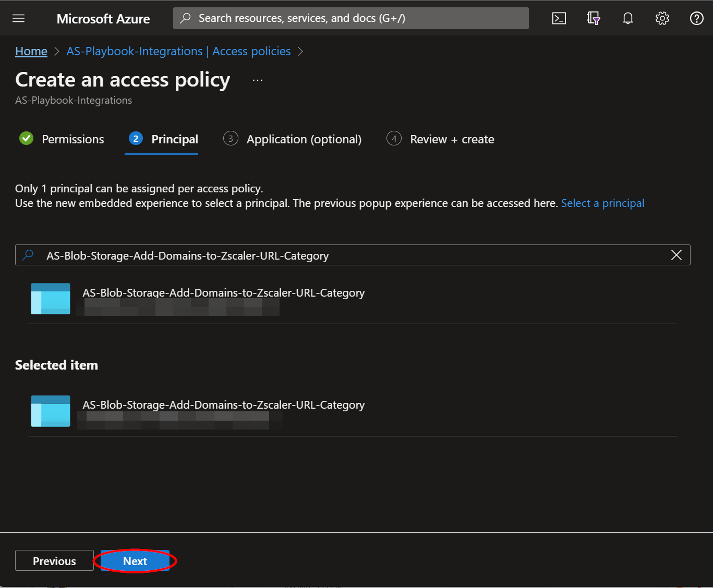The height and width of the screenshot is (588, 713).
Task: Click the chevron after the Home breadcrumb
Action: pyautogui.click(x=57, y=51)
